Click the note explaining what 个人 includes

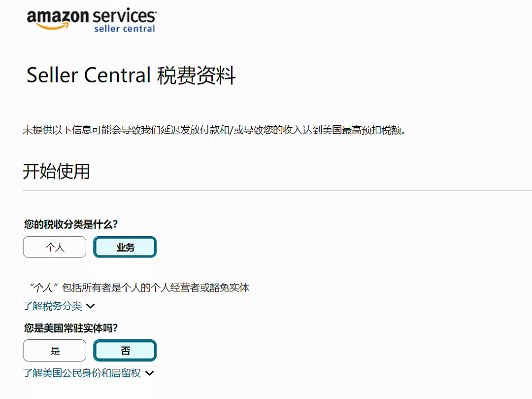[139, 288]
